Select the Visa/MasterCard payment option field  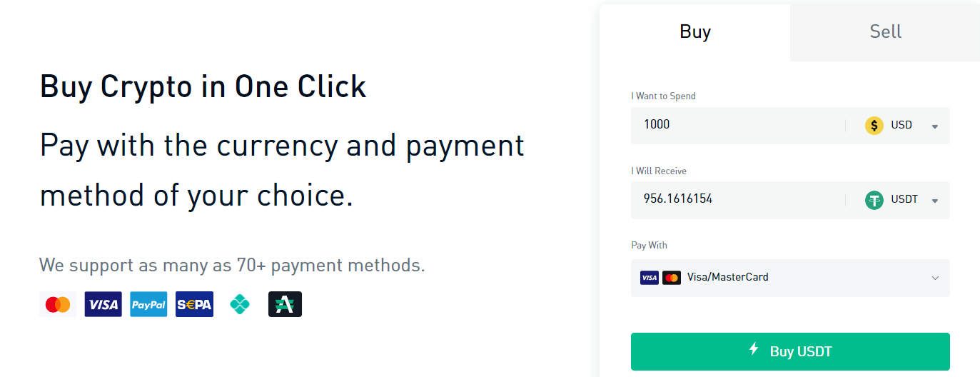790,278
